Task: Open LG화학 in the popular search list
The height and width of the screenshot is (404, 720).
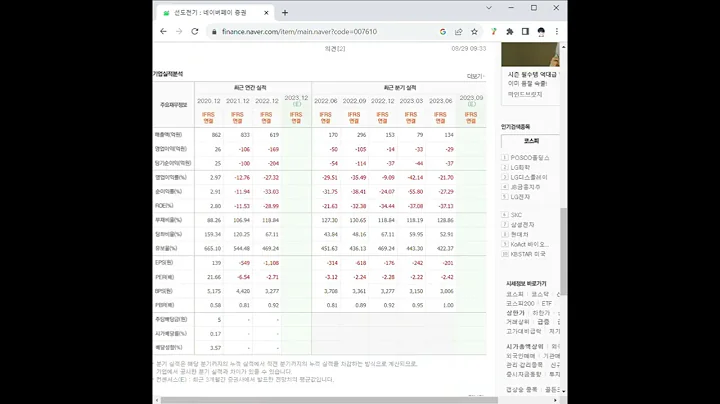Action: click(x=520, y=168)
